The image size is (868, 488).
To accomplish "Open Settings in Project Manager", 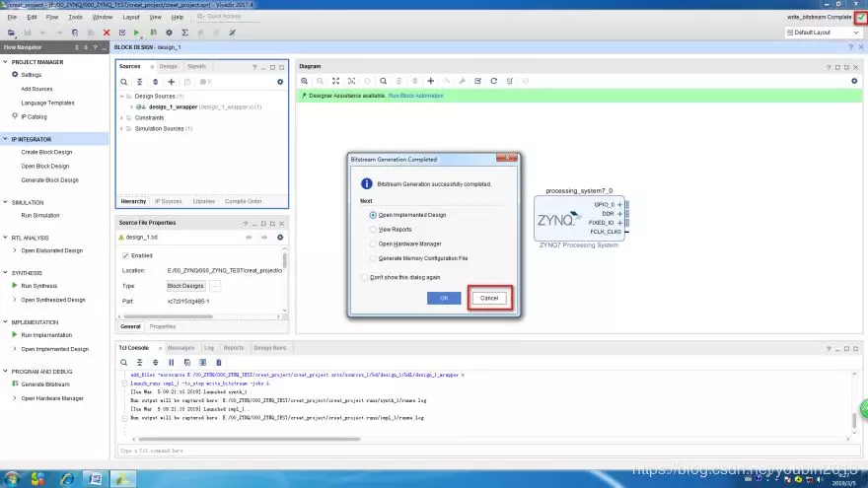I will click(31, 75).
